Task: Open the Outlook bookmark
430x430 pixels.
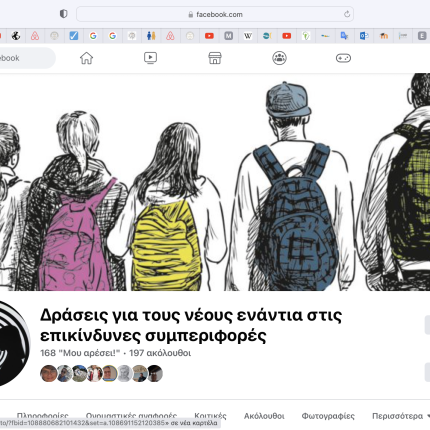Action: [364, 36]
